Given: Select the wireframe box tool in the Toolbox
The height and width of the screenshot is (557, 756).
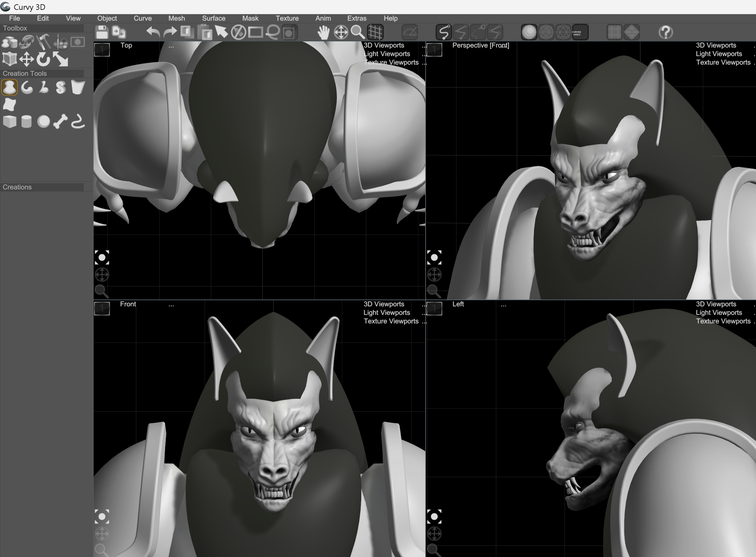Looking at the screenshot, I should [x=10, y=59].
